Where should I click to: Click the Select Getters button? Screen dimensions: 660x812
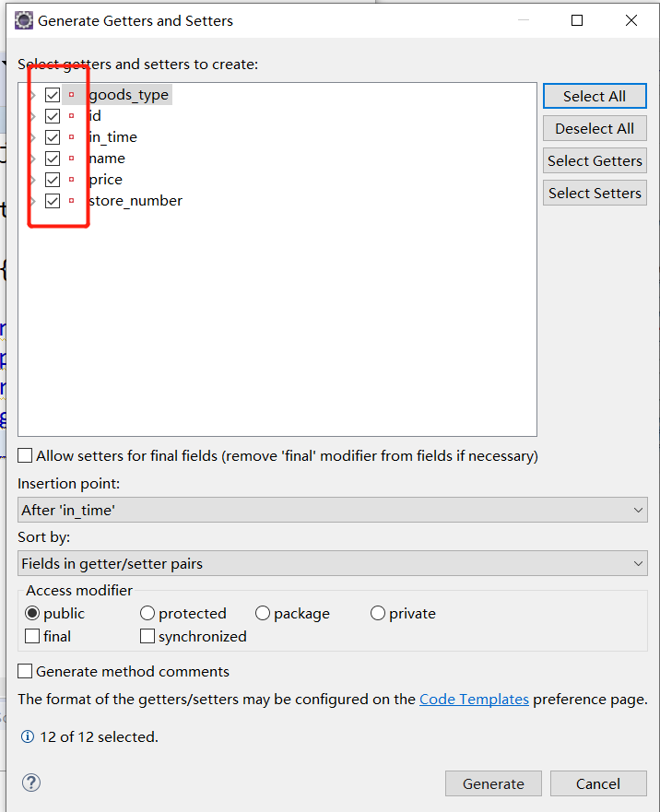point(595,161)
